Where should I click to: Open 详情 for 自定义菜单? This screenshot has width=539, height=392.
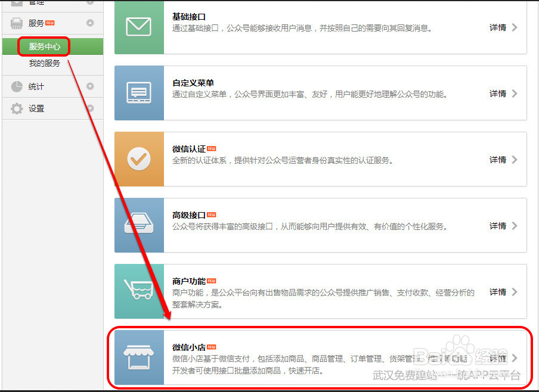pos(498,94)
